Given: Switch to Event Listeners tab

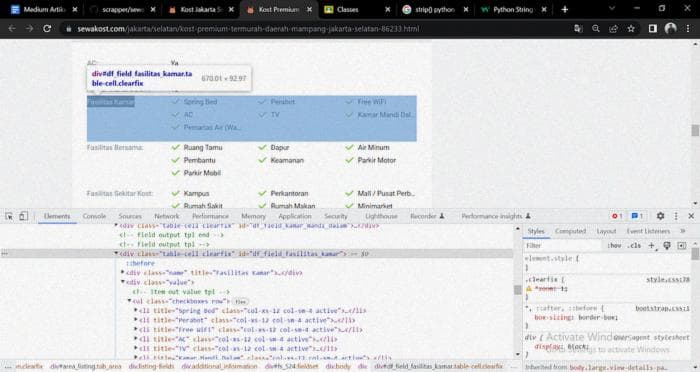Looking at the screenshot, I should (x=648, y=231).
